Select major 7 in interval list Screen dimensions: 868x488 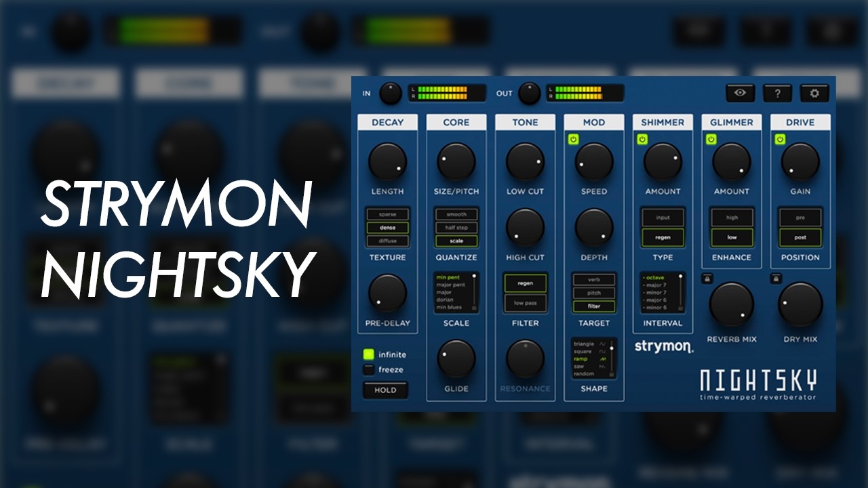click(656, 285)
